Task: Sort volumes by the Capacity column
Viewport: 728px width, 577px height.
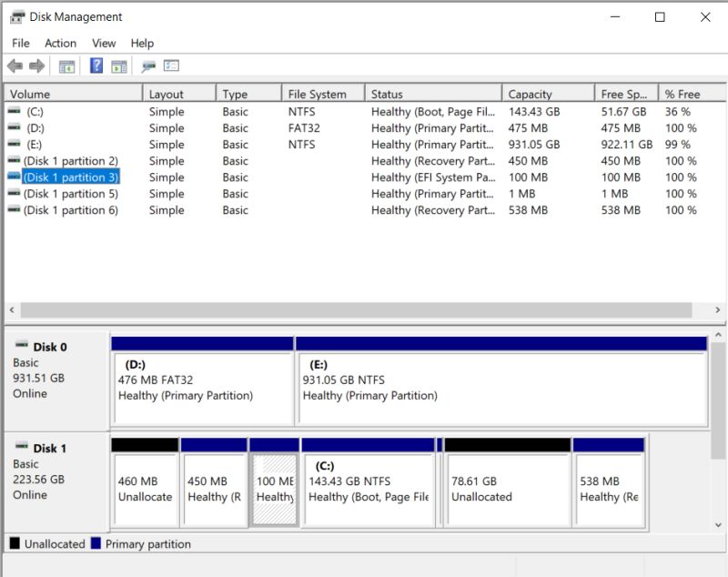Action: pyautogui.click(x=546, y=92)
